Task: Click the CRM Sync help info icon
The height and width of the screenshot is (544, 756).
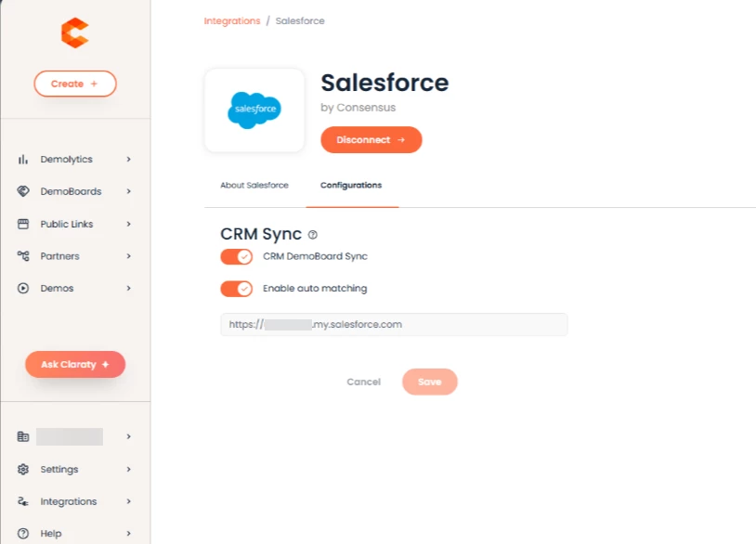Action: pyautogui.click(x=312, y=235)
